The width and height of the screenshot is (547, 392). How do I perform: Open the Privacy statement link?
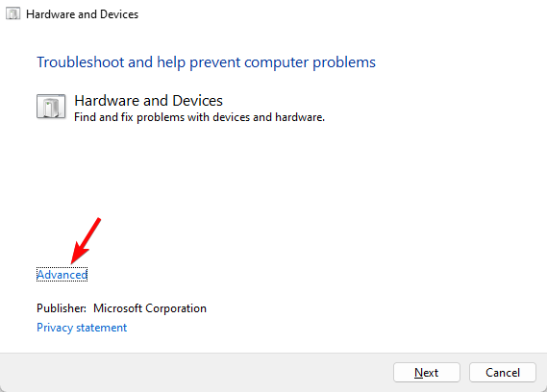tap(82, 328)
